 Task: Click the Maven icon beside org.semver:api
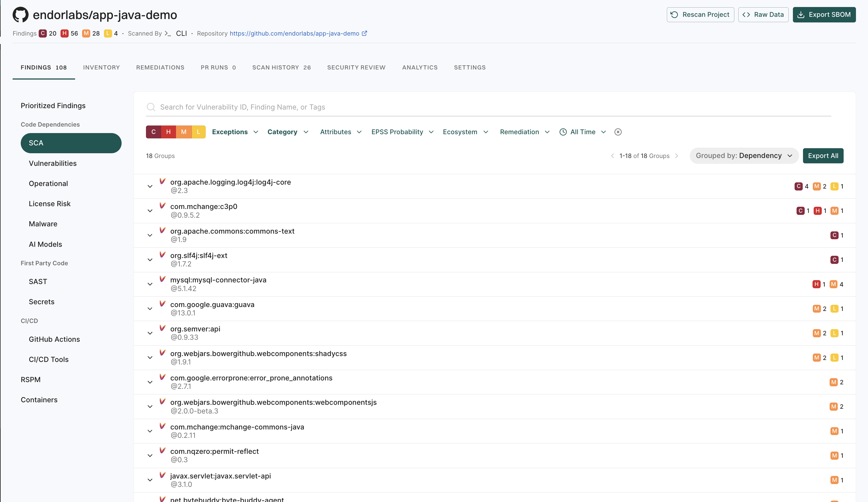point(163,328)
